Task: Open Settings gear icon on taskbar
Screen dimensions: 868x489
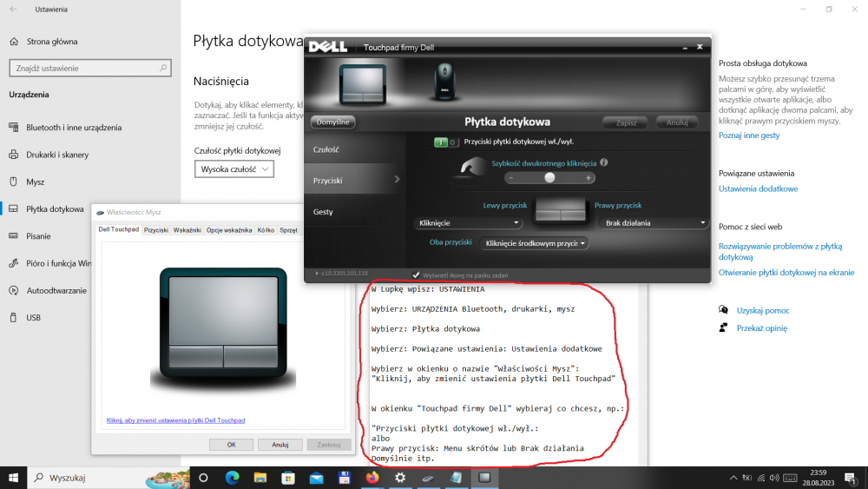Action: pos(400,478)
